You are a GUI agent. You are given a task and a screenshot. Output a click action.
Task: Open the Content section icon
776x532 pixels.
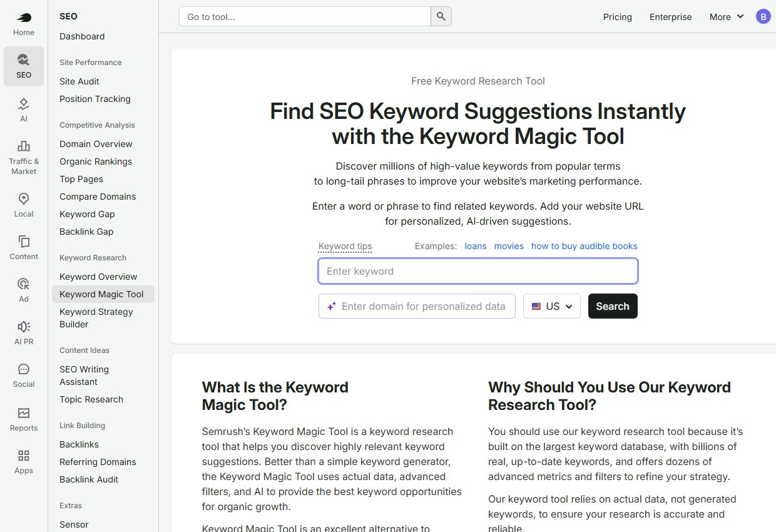pyautogui.click(x=24, y=242)
